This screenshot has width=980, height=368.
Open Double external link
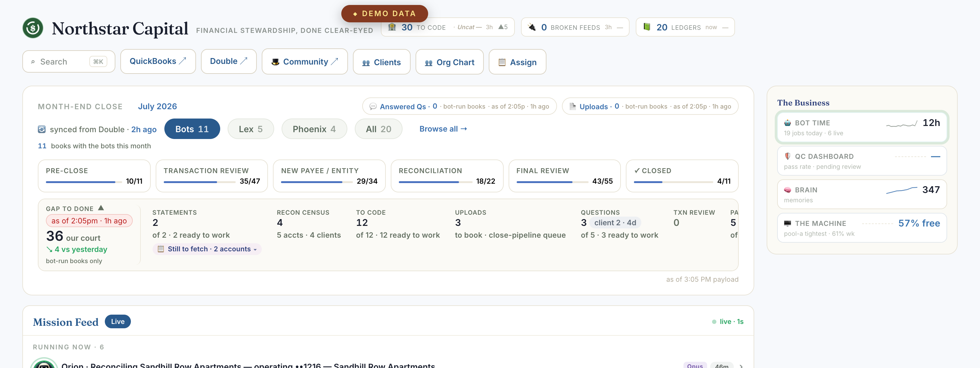click(229, 61)
